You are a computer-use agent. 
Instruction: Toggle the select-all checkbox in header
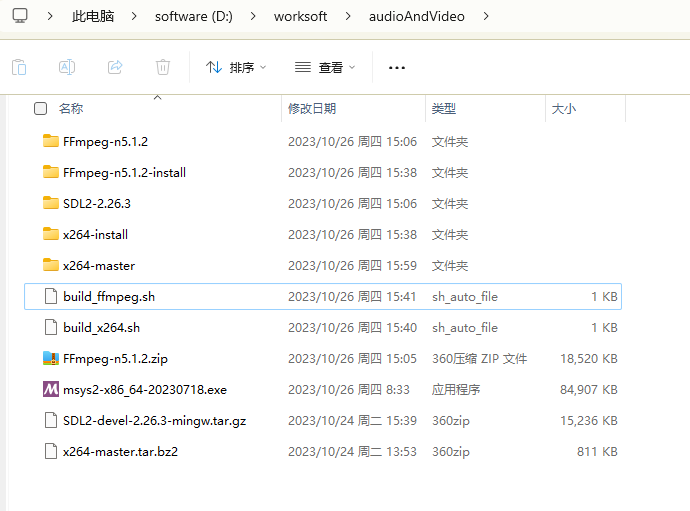point(40,108)
